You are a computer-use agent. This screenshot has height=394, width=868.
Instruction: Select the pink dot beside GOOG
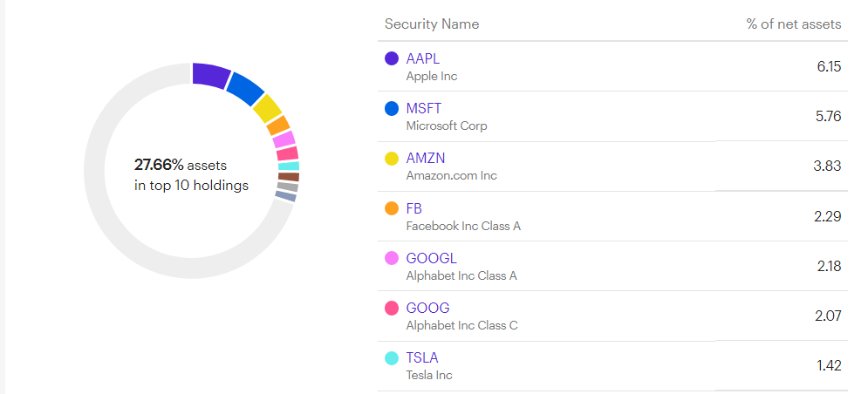[x=392, y=308]
